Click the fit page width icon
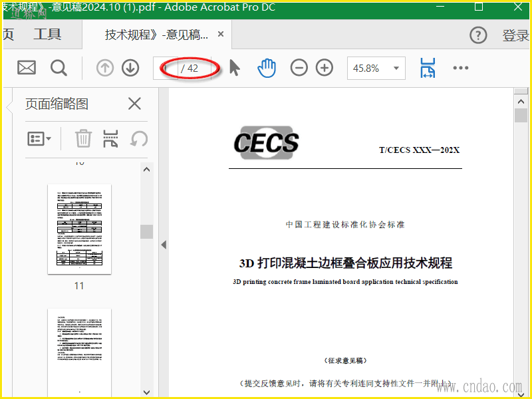The width and height of the screenshot is (532, 399). (428, 68)
